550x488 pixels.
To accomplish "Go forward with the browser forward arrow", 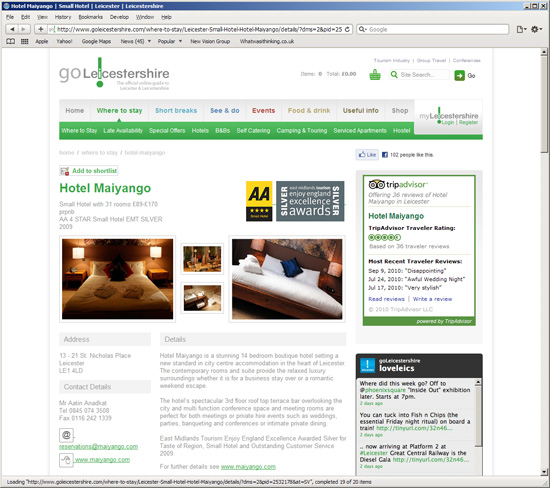I will (x=24, y=29).
